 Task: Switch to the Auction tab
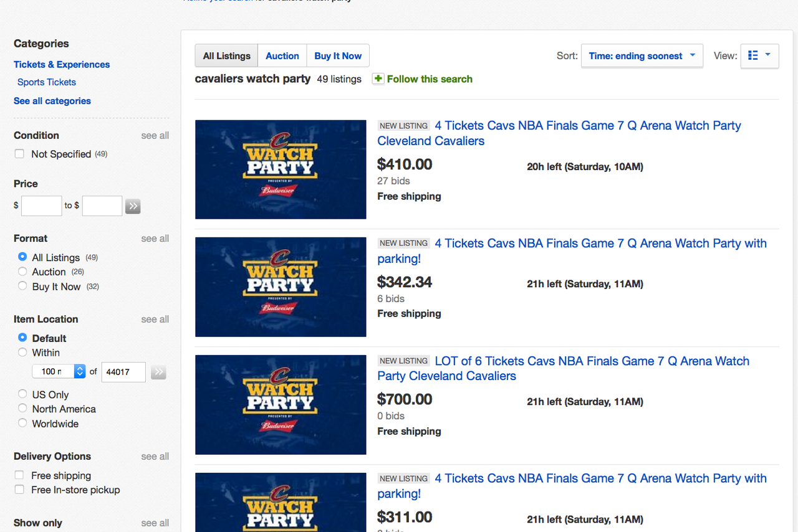click(x=282, y=55)
